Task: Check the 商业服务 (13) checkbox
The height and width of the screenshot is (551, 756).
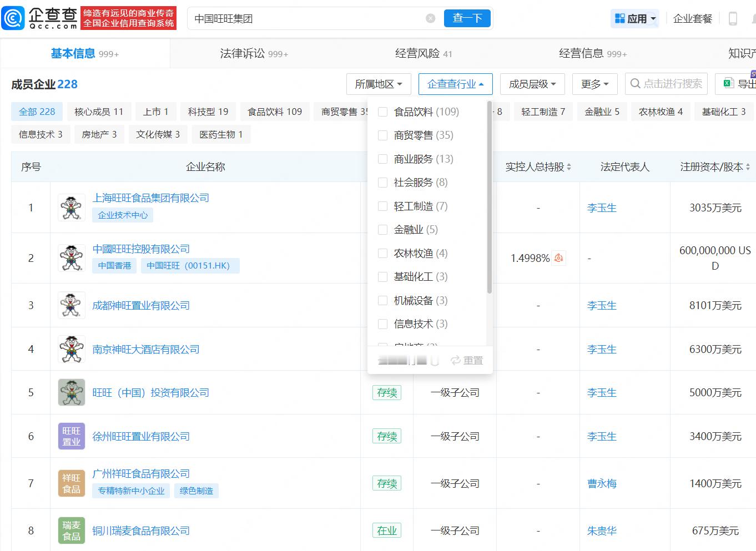Action: coord(382,159)
